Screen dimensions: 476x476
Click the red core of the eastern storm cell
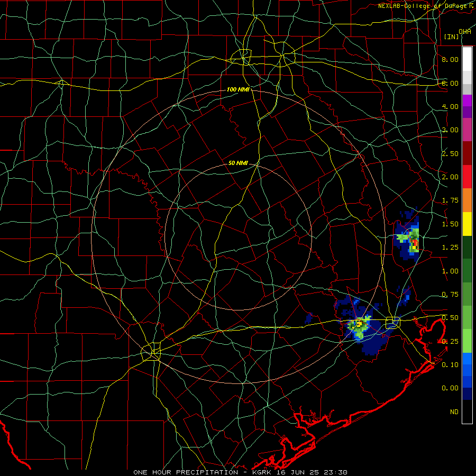(414, 243)
